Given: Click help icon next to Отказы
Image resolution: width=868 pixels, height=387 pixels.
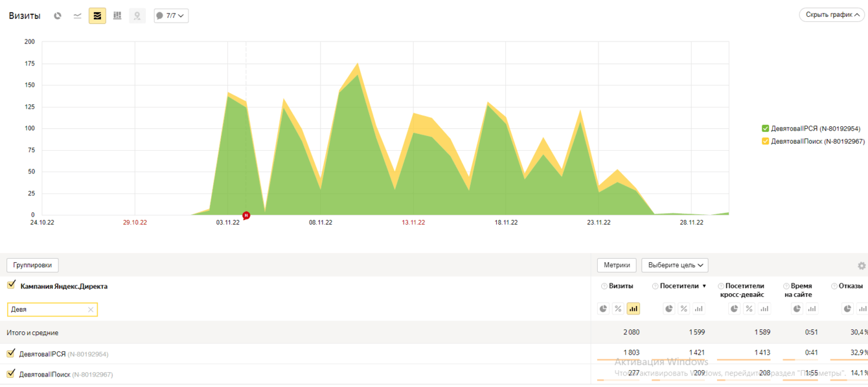Looking at the screenshot, I should point(834,286).
